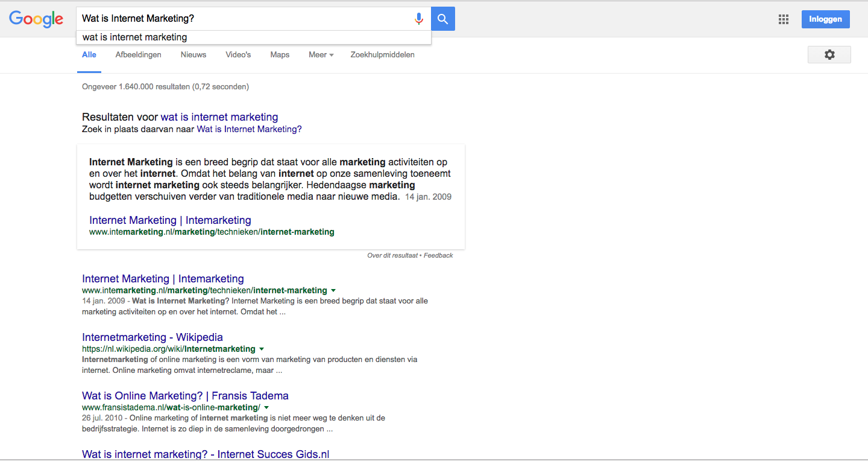The height and width of the screenshot is (461, 868).
Task: Click the blue search magnifier button
Action: point(443,19)
